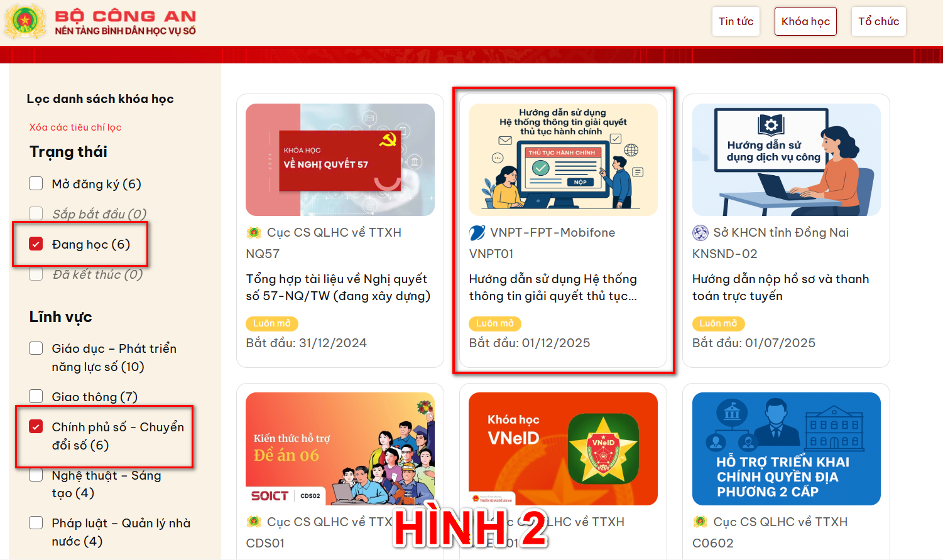Image resolution: width=943 pixels, height=560 pixels.
Task: Uncheck Chính phủ số - Chuyển đổi số filter
Action: (x=36, y=426)
